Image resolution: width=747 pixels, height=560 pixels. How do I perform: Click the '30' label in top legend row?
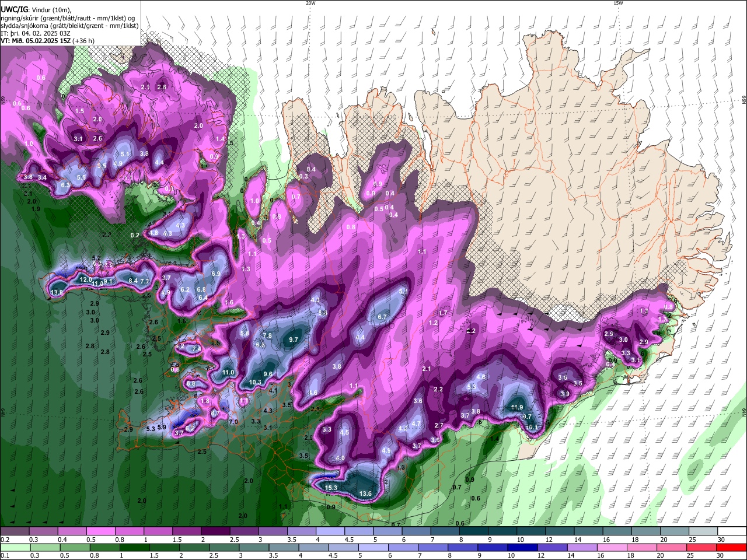click(721, 540)
